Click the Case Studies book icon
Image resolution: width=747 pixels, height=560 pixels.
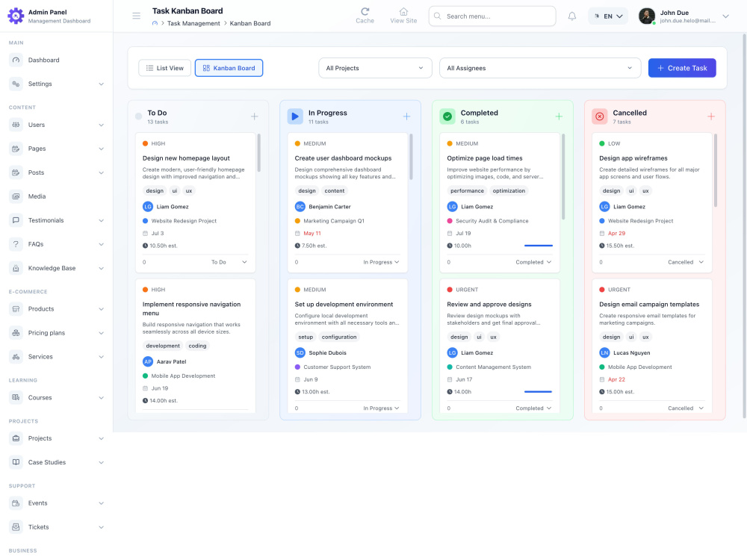16,462
